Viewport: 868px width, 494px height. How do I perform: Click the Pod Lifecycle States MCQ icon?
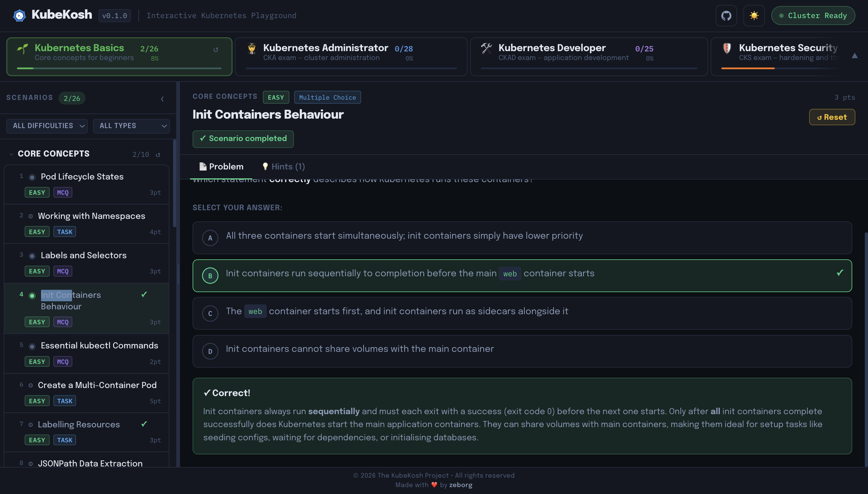pos(32,177)
